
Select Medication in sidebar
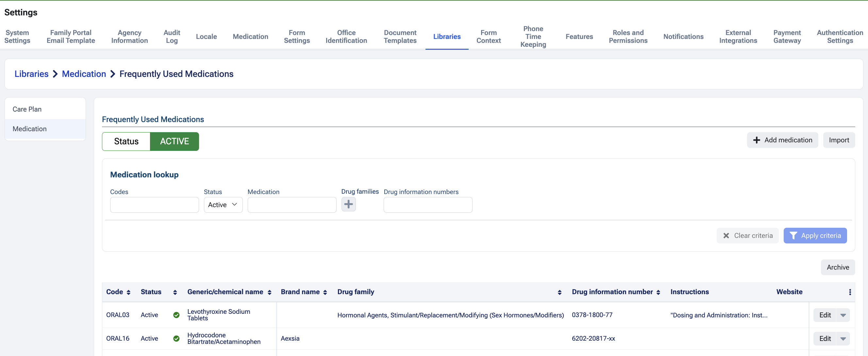point(45,129)
